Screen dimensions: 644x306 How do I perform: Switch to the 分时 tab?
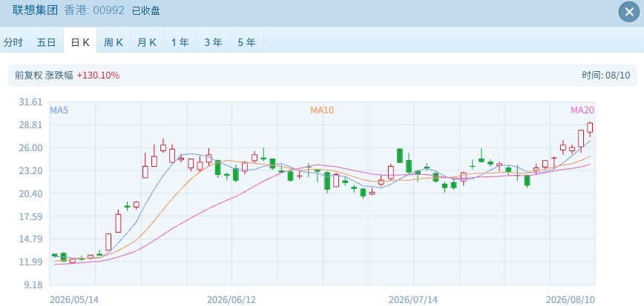pyautogui.click(x=13, y=41)
